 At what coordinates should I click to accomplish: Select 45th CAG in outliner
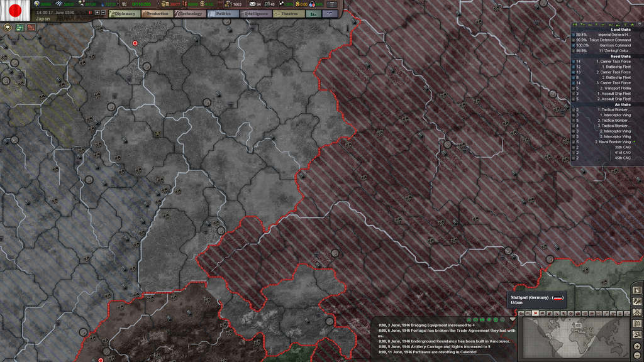(x=623, y=158)
